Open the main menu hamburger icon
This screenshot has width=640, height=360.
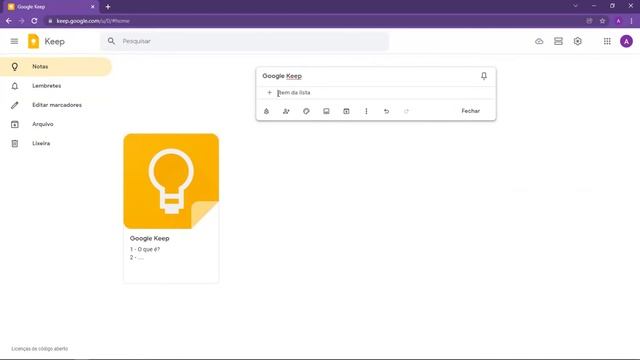pyautogui.click(x=14, y=41)
